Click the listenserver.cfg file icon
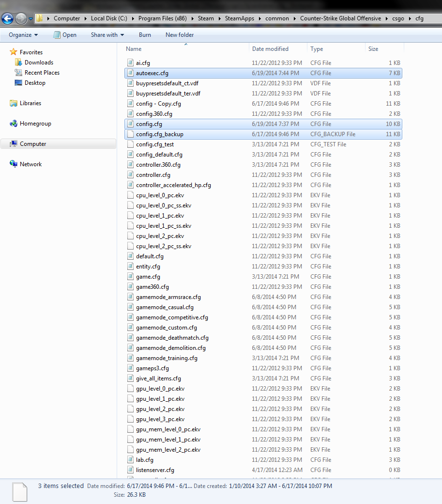This screenshot has height=504, width=442. (130, 470)
